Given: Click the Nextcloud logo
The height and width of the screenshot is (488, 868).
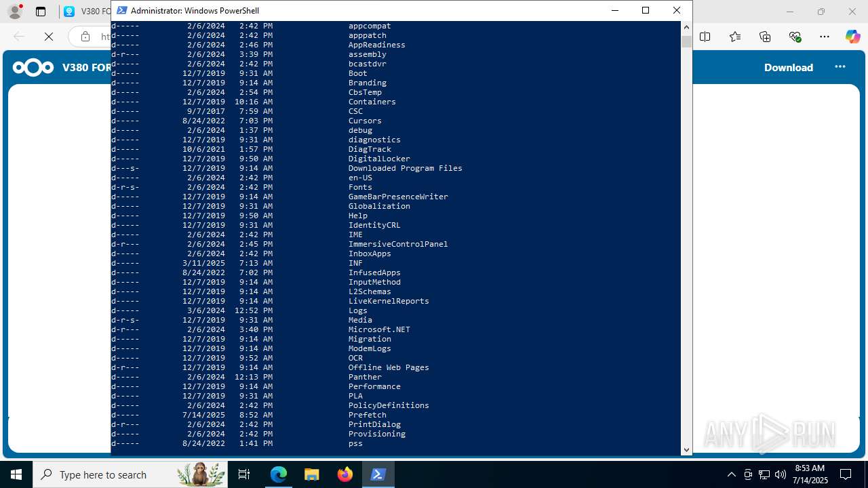Looking at the screenshot, I should 33,67.
